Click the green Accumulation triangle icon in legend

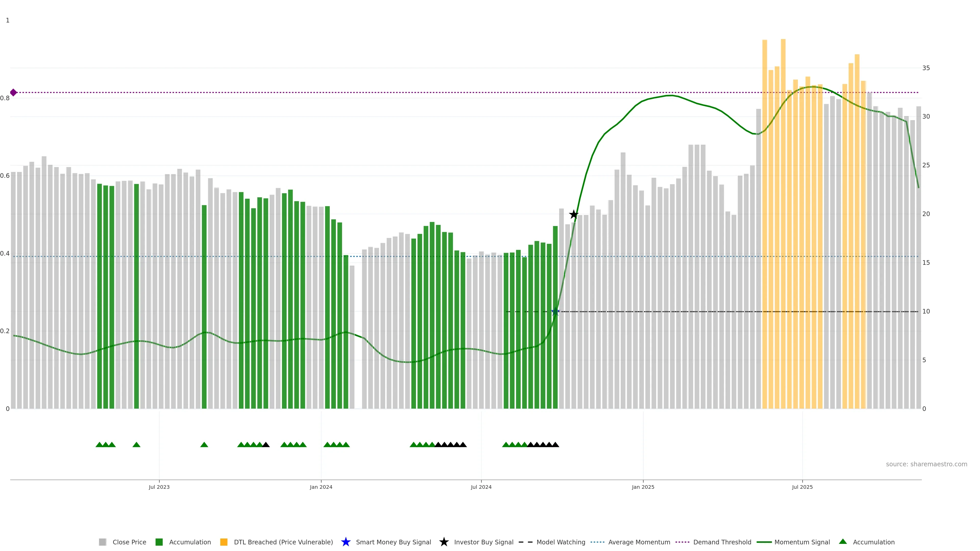tap(843, 542)
